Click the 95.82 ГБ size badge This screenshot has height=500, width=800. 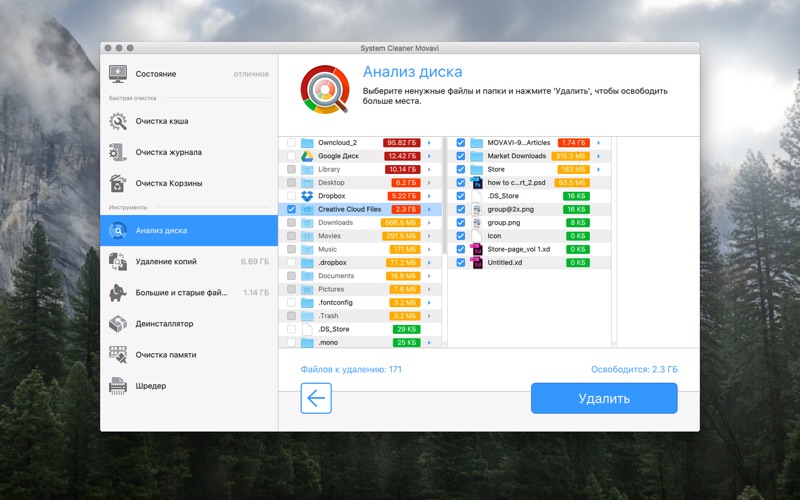pos(402,143)
